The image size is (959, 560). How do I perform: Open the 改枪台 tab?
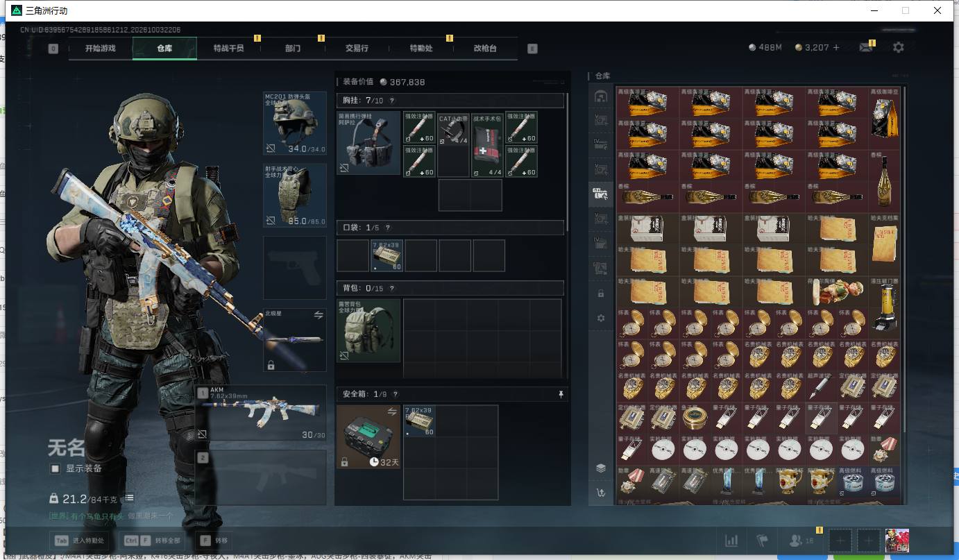click(x=486, y=49)
